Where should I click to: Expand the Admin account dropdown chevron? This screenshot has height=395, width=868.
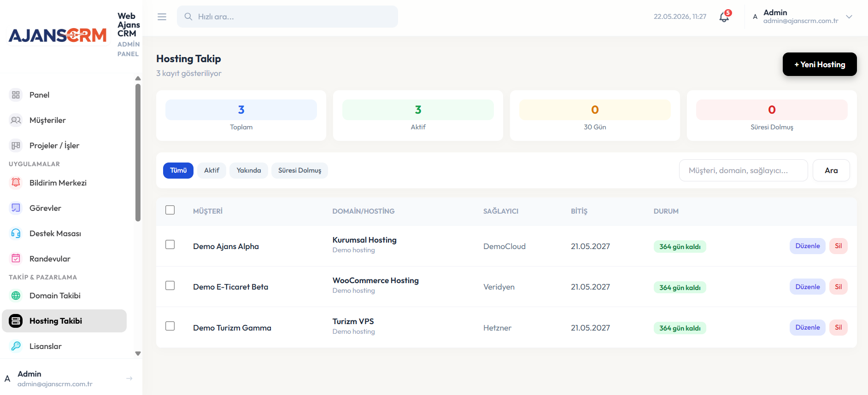(x=849, y=17)
